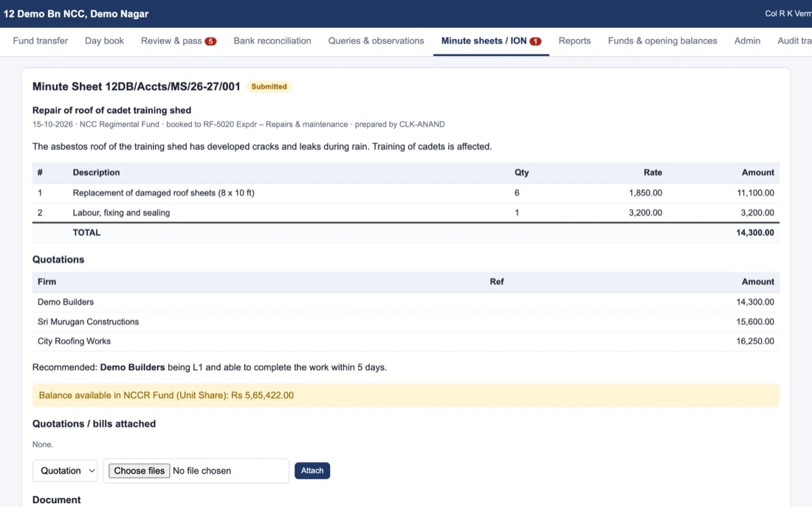Click the 'Labour, fixing and sealing' description

[121, 213]
